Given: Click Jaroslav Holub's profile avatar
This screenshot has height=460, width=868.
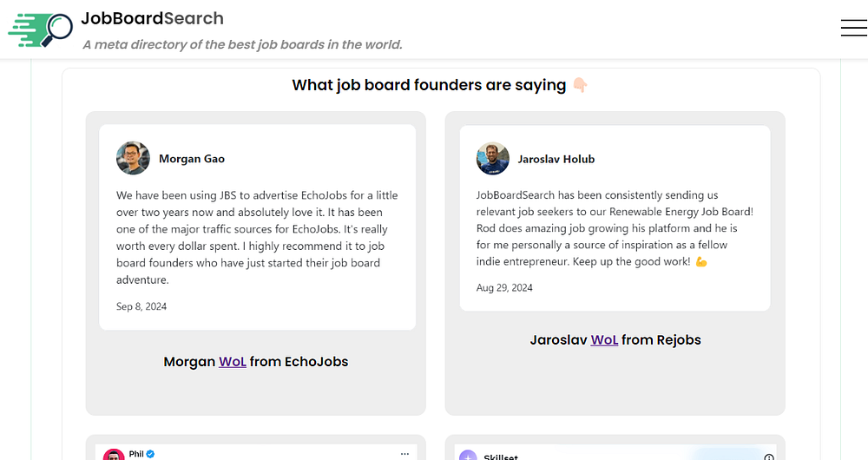Looking at the screenshot, I should [493, 159].
